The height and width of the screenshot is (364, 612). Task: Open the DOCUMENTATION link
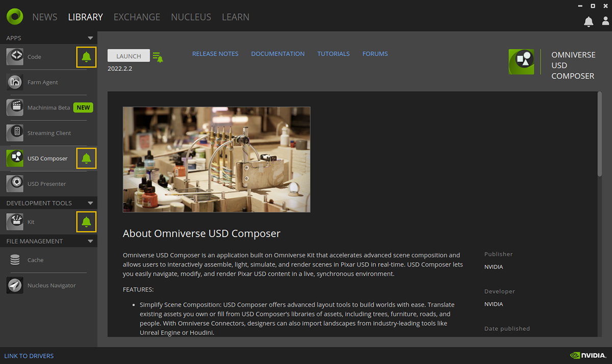[x=278, y=54]
